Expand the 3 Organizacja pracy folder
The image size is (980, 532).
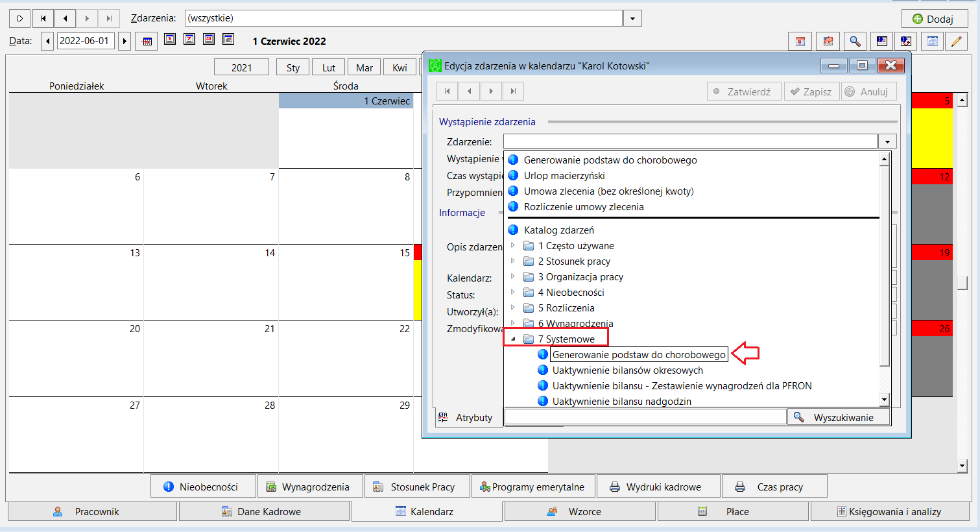512,276
